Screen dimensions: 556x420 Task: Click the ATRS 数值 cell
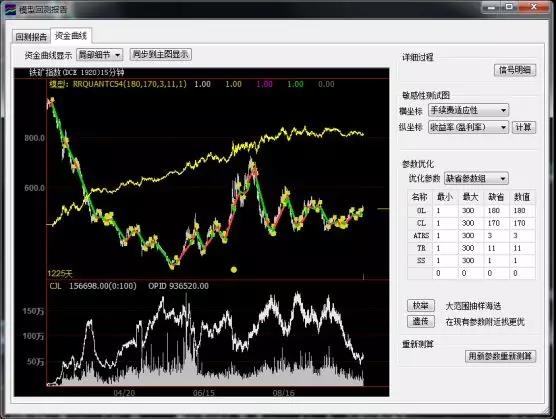522,236
